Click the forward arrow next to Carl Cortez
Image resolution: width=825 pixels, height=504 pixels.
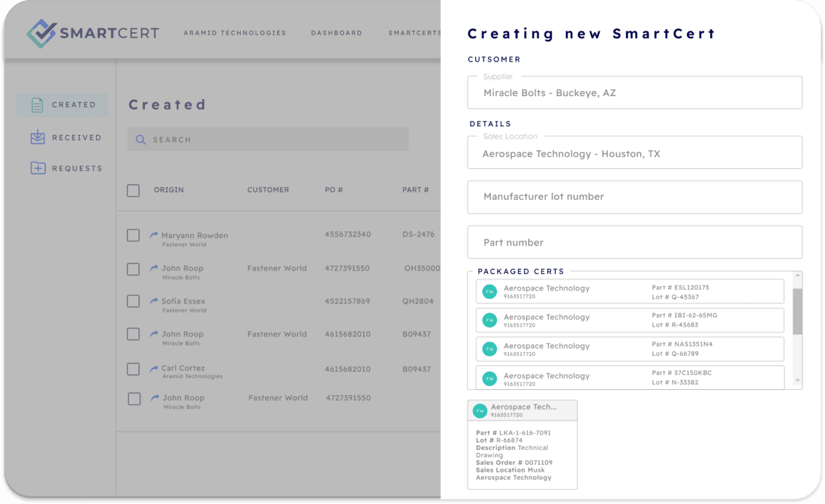[x=153, y=368]
